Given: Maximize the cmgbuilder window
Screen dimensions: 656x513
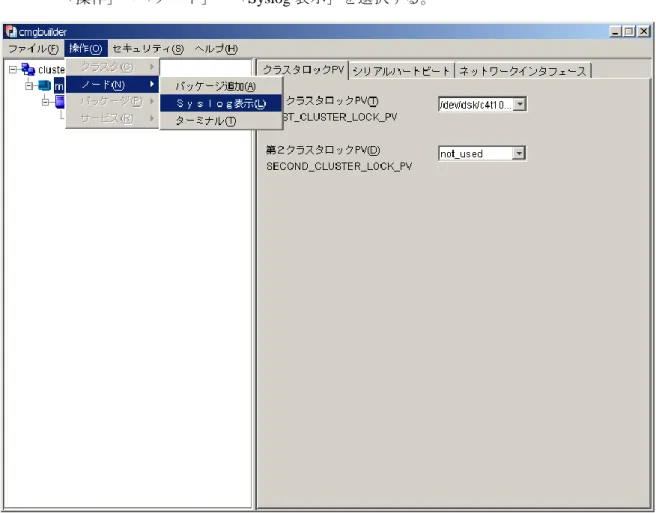Looking at the screenshot, I should [x=629, y=32].
